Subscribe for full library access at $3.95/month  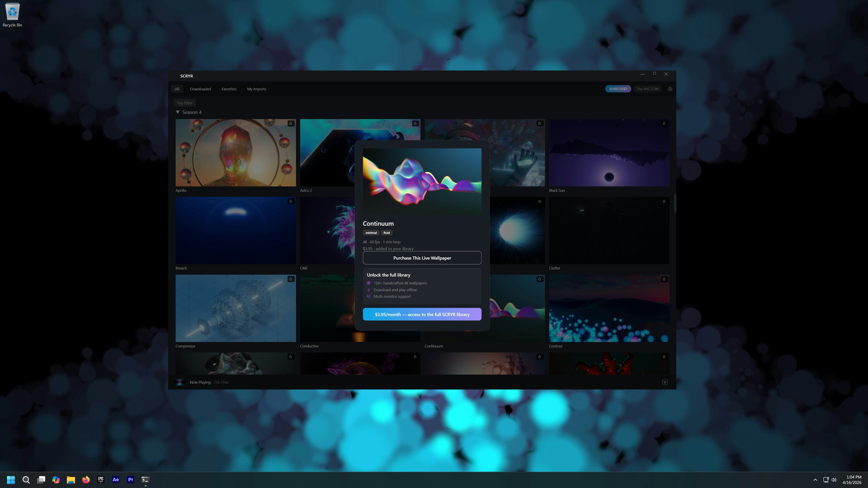pos(422,314)
